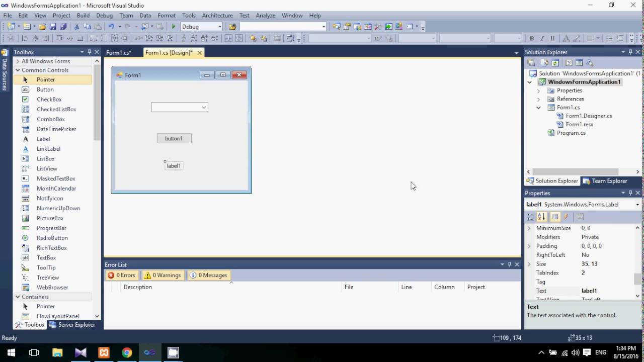Expand the All Windows Forms toolbox group
The width and height of the screenshot is (644, 362).
18,61
